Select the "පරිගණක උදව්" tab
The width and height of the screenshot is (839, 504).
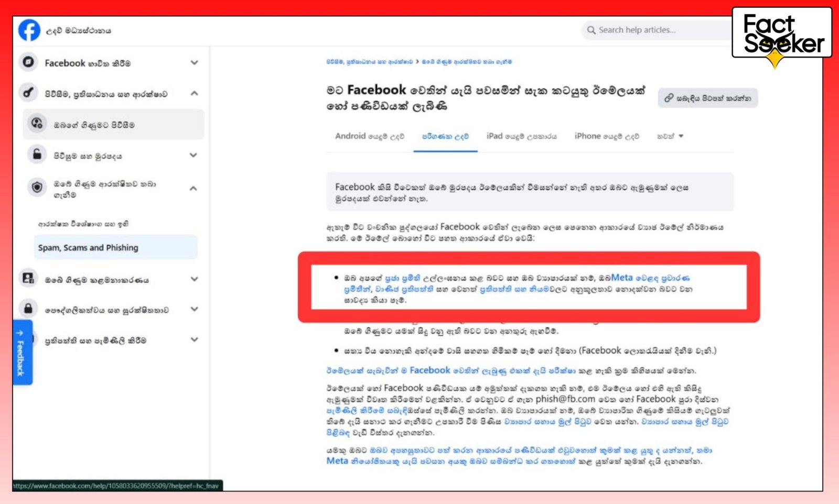(445, 136)
